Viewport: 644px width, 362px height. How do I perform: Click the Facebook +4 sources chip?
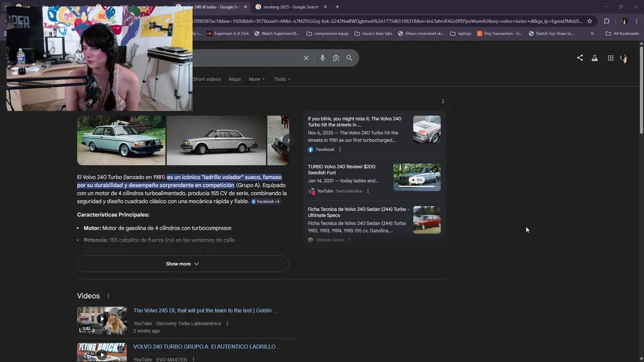pos(265,202)
